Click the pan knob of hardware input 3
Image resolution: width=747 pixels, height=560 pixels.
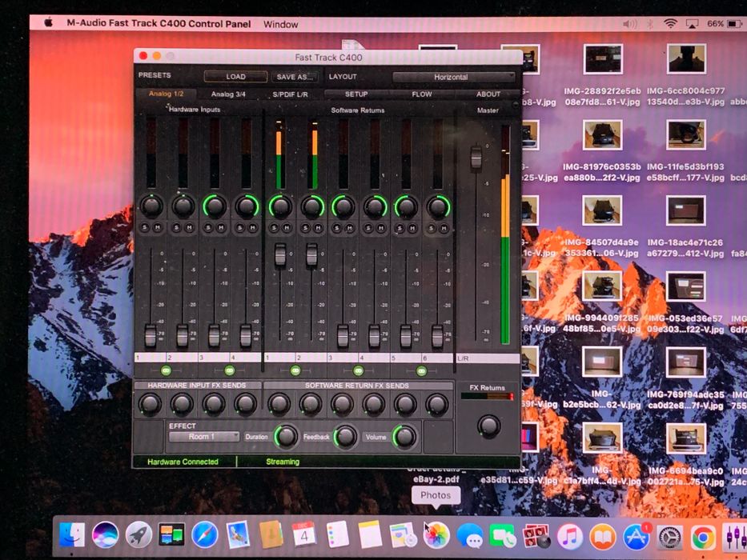[x=215, y=206]
